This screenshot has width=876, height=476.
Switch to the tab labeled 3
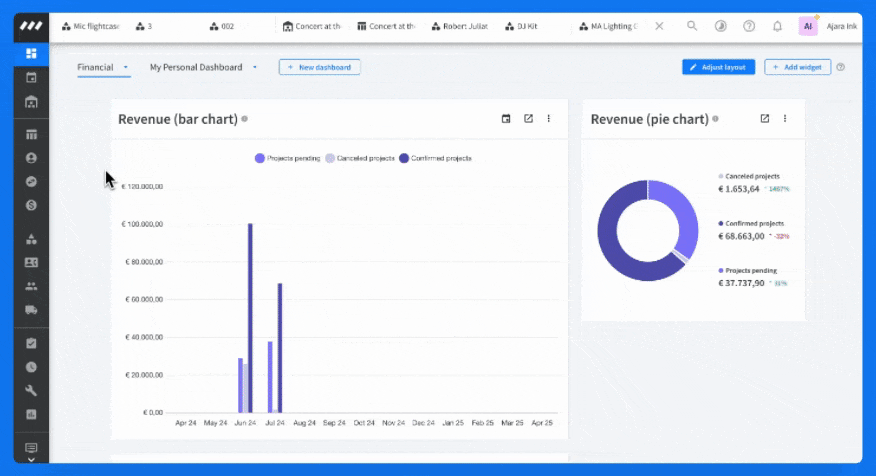coord(144,26)
